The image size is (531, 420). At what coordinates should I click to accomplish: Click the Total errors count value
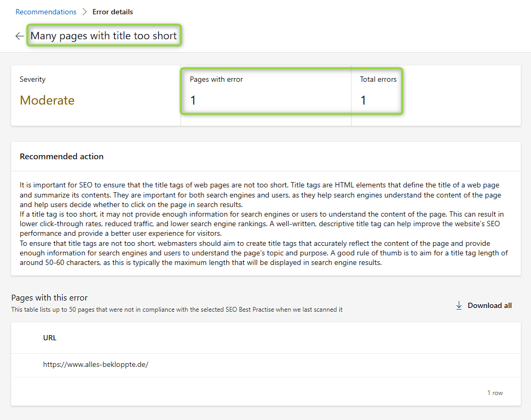coord(363,100)
